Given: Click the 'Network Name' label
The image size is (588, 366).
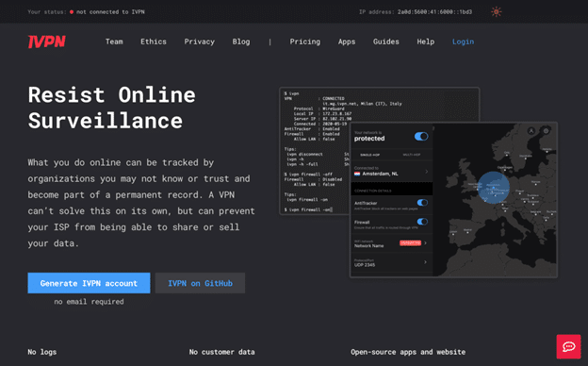Looking at the screenshot, I should pos(369,246).
